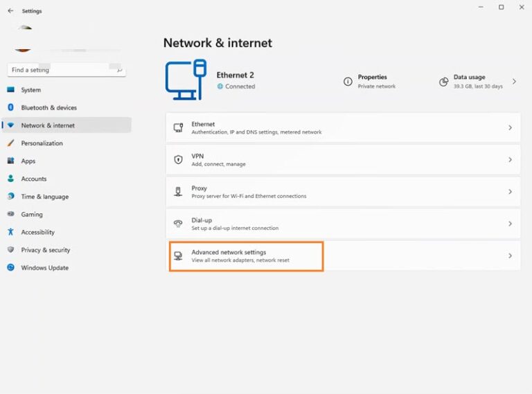Open Ethernet row via right chevron
This screenshot has height=394, width=532.
point(510,127)
